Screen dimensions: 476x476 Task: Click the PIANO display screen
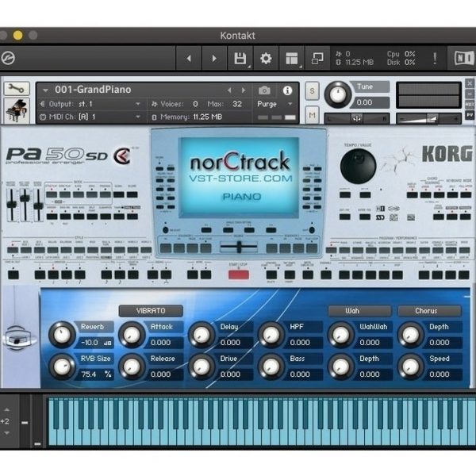click(240, 177)
